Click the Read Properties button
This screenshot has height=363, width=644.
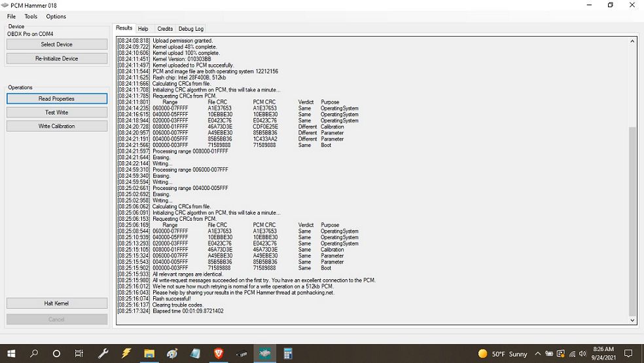click(57, 99)
